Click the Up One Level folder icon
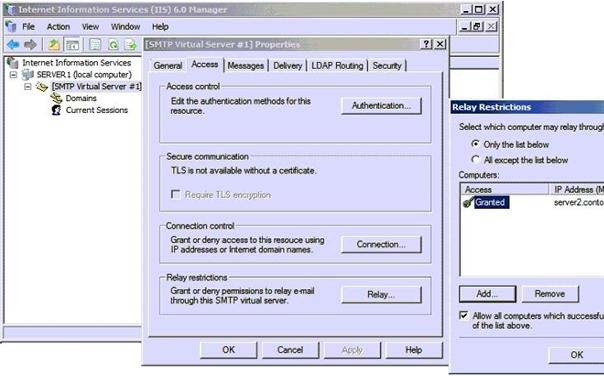 [54, 45]
